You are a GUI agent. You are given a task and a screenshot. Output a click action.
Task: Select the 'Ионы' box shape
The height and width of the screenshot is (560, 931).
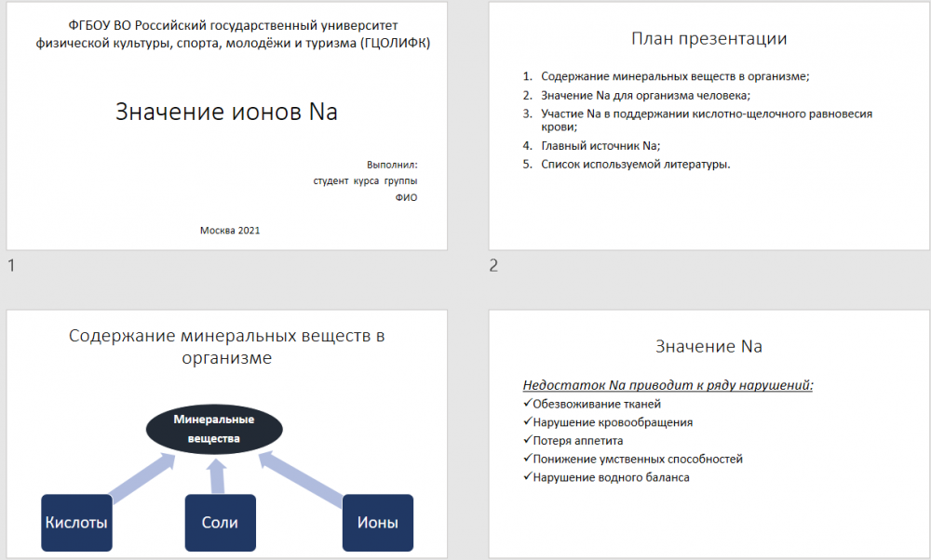(x=377, y=522)
